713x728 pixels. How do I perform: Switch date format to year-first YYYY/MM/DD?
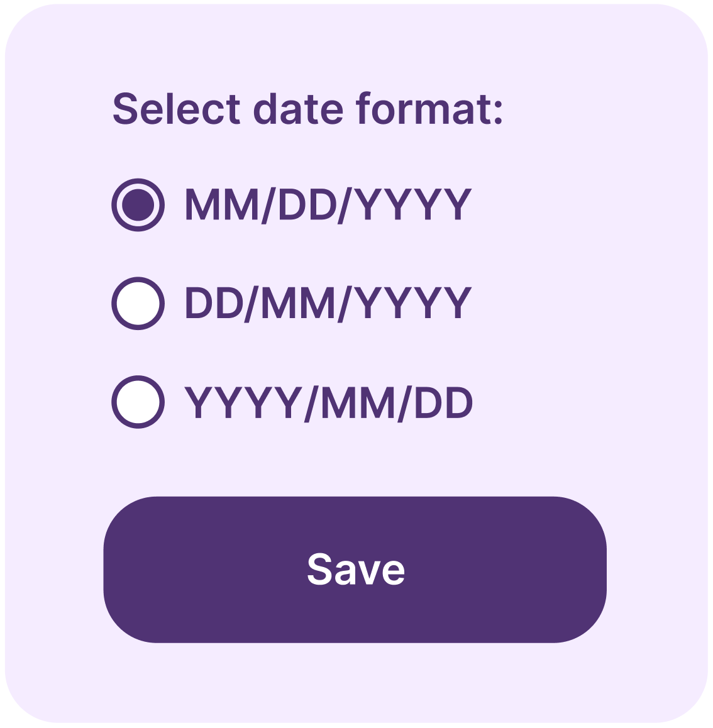(138, 402)
